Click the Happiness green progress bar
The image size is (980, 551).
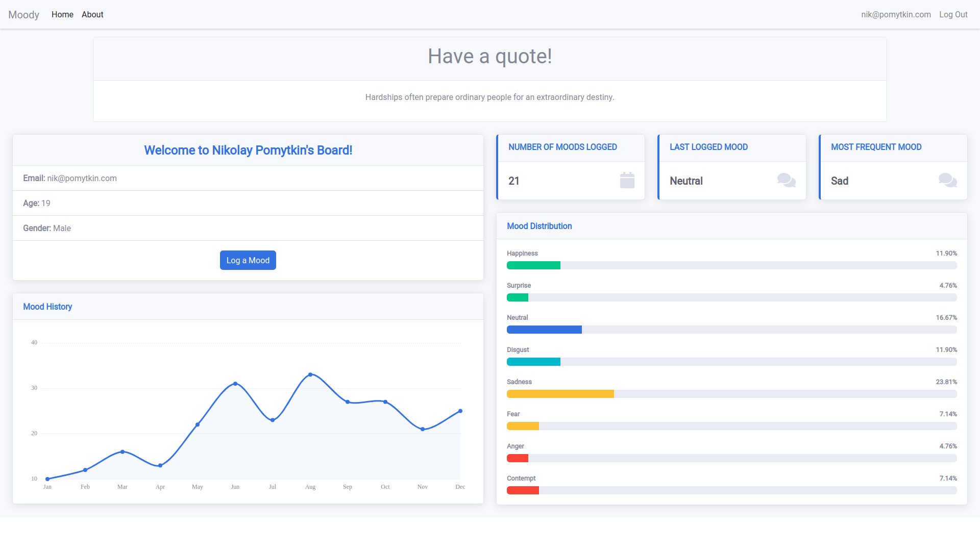point(533,265)
